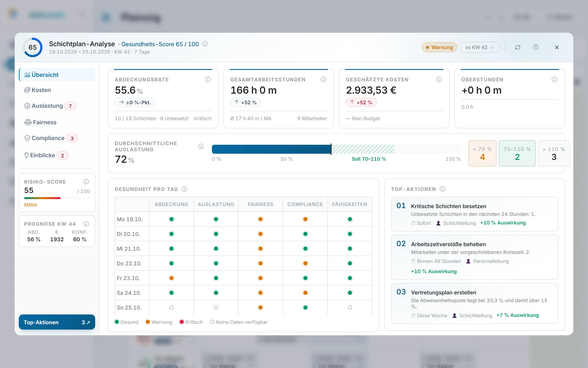Open the help question-mark icon
The height and width of the screenshot is (368, 588).
click(x=536, y=47)
